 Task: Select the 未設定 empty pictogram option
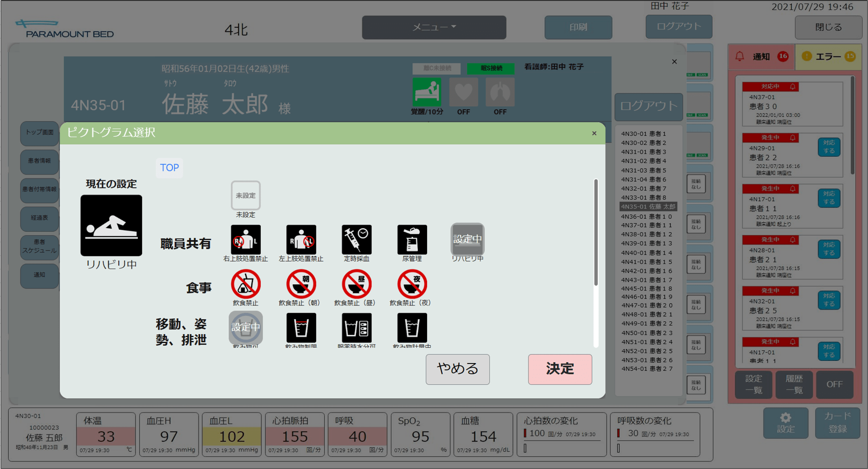245,195
